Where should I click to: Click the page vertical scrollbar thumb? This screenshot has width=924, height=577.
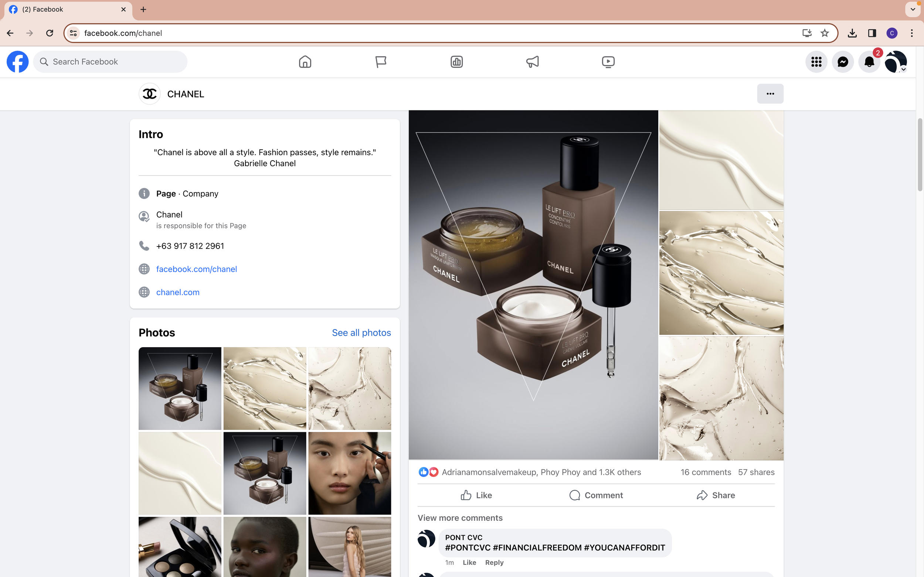920,155
